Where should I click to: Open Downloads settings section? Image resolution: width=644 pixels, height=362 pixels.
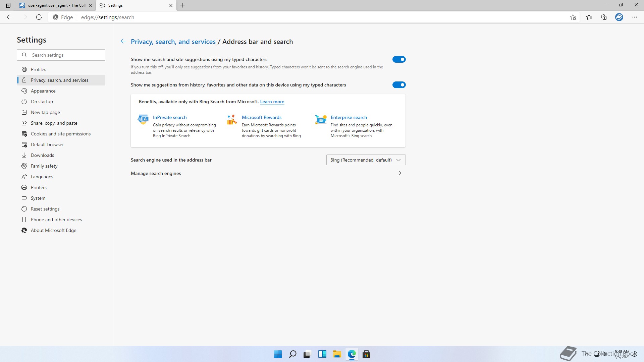coord(61,155)
